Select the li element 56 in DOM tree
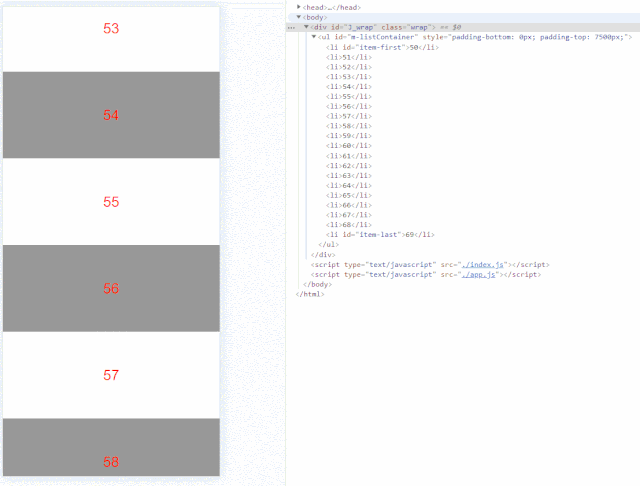640x486 pixels. 349,106
